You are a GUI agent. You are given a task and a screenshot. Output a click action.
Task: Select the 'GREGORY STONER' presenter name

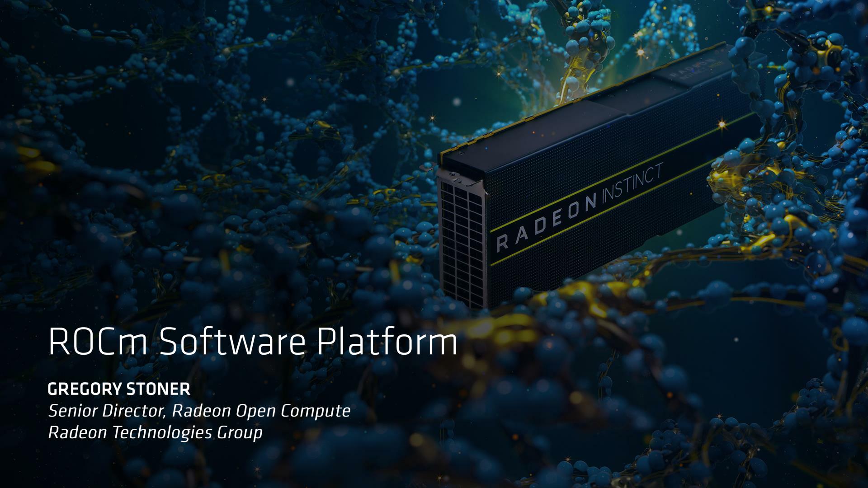click(x=119, y=389)
